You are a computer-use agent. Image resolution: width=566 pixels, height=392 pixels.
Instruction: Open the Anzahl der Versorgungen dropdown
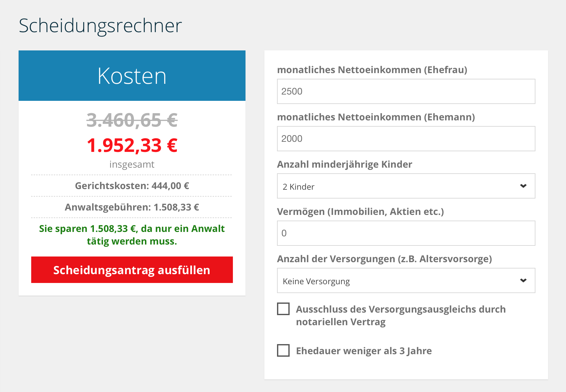click(x=406, y=280)
